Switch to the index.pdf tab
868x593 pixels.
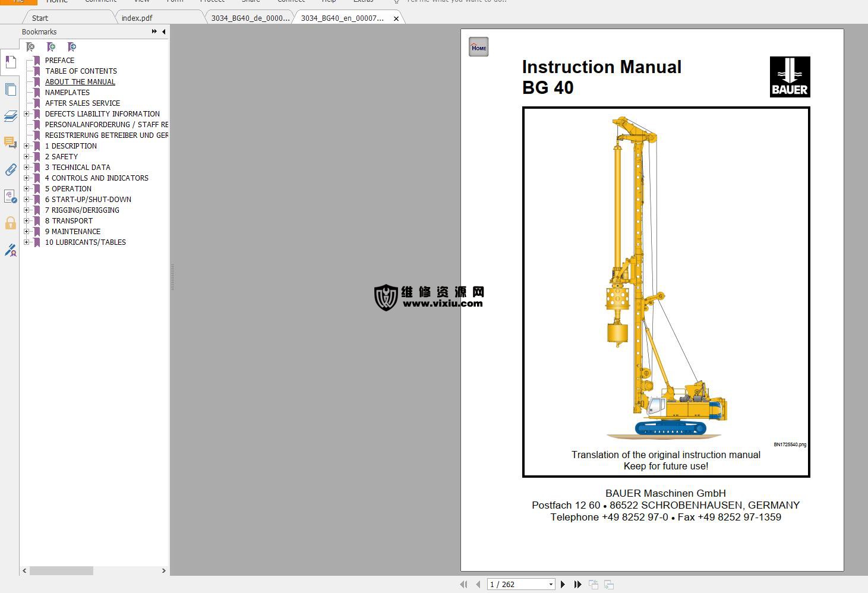[x=137, y=18]
